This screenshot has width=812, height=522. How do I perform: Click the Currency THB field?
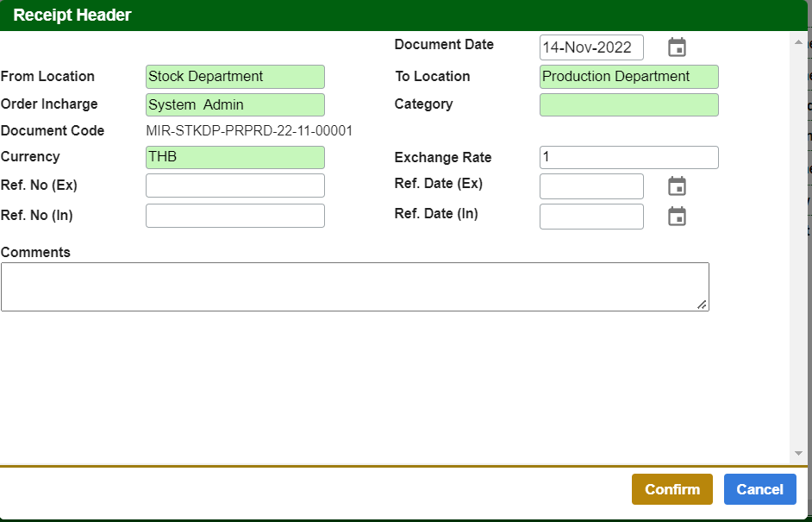234,158
